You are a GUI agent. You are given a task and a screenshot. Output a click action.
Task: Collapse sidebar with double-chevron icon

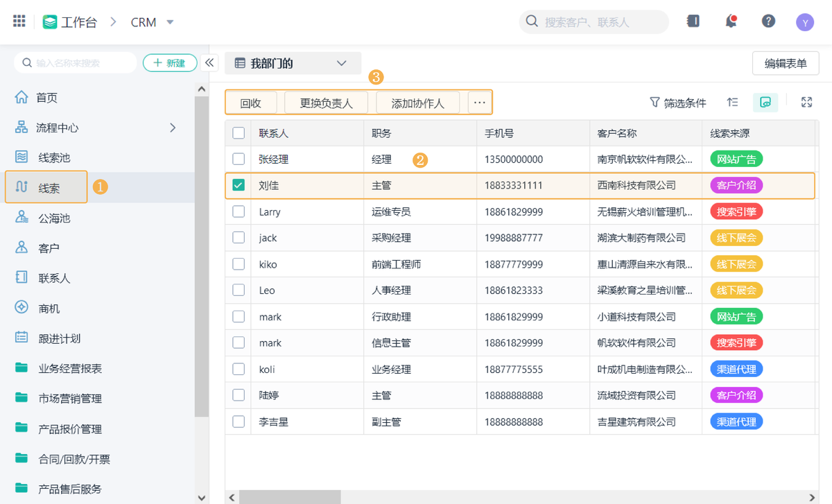[x=209, y=63]
